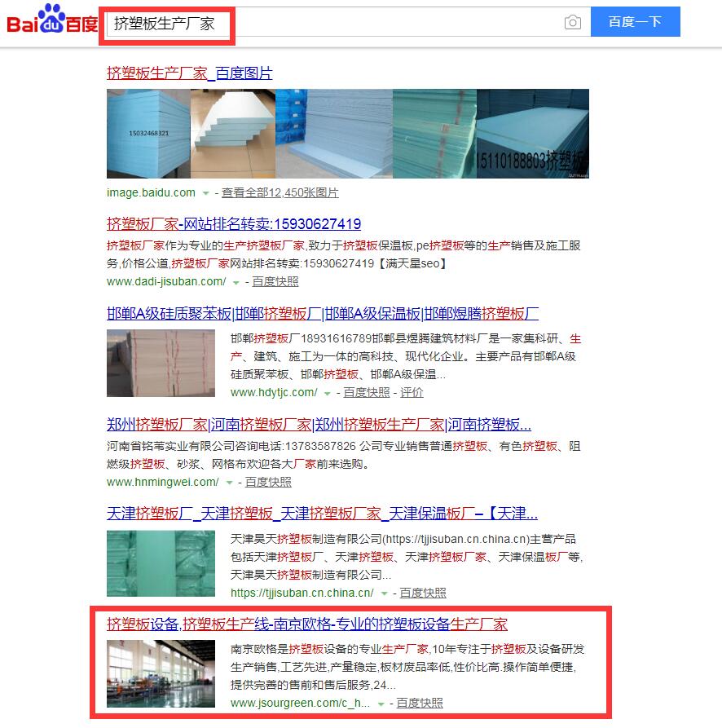Click the Baidu logo

point(52,20)
